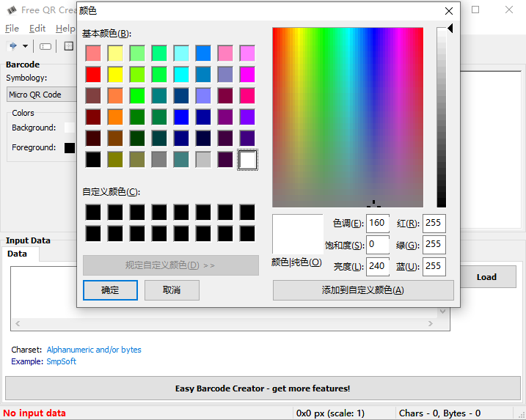The width and height of the screenshot is (526, 420).
Task: Select the pure black basic color swatch
Action: coord(93,160)
